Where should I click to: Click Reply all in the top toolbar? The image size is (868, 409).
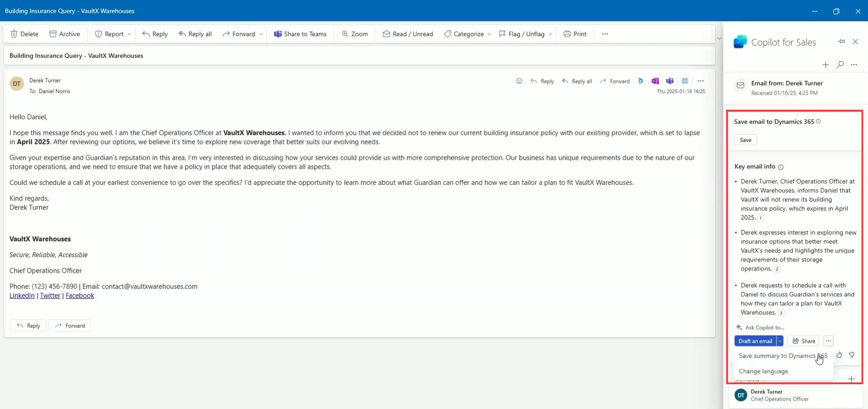[195, 34]
